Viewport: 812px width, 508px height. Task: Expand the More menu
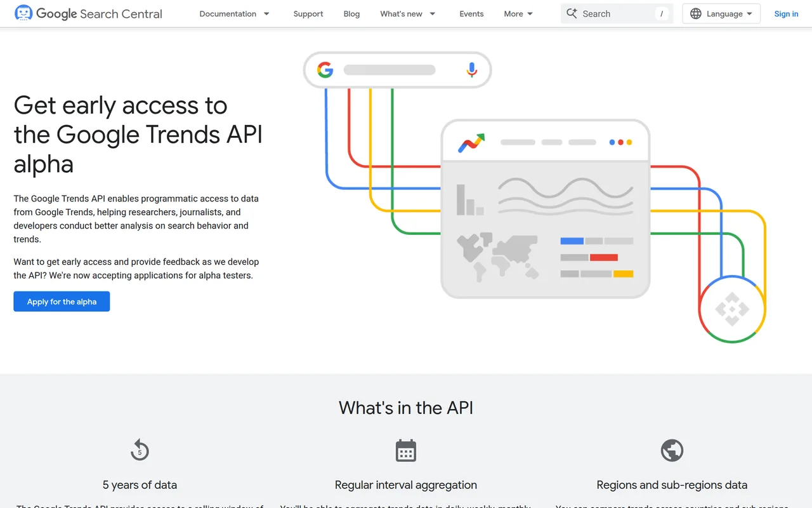[519, 13]
